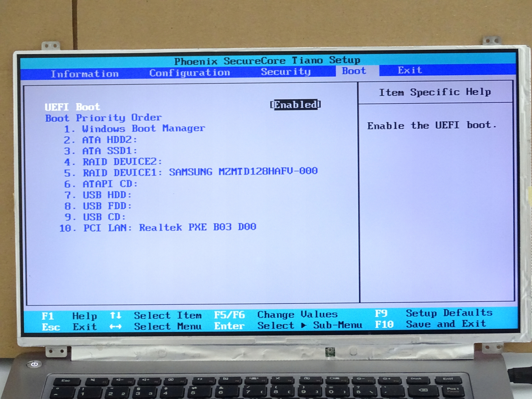Click the up/down arrows Select Item icon
This screenshot has width=532, height=399.
point(116,315)
